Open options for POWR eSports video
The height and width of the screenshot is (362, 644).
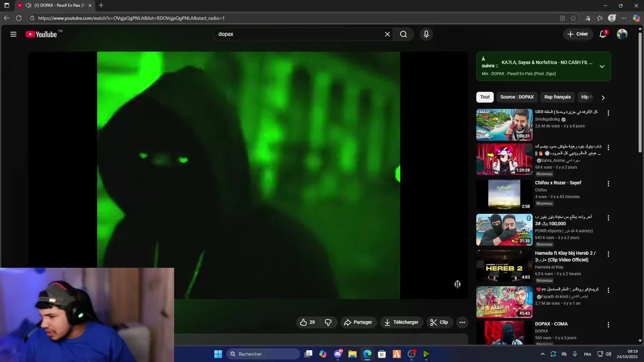point(608,218)
